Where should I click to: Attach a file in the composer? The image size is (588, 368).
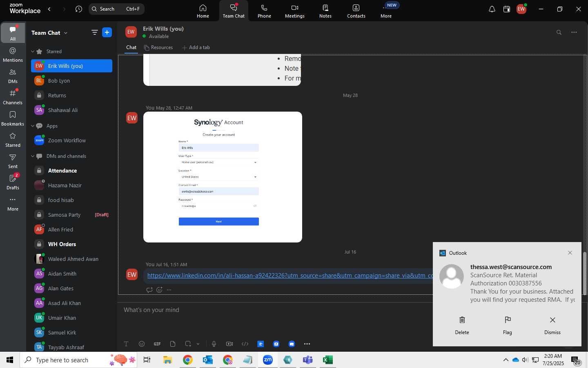tap(173, 344)
